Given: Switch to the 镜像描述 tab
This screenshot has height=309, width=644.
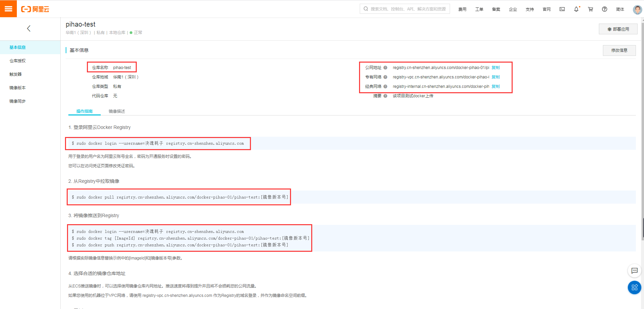Looking at the screenshot, I should click(x=117, y=111).
